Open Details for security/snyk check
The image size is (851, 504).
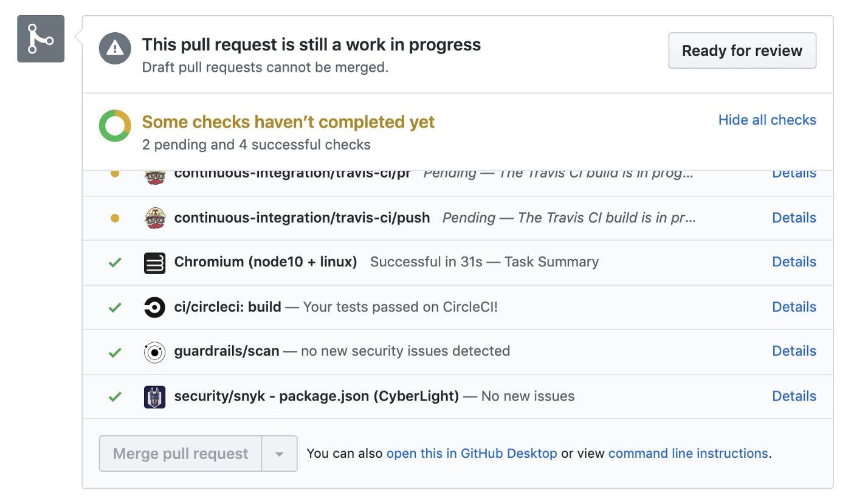[794, 396]
